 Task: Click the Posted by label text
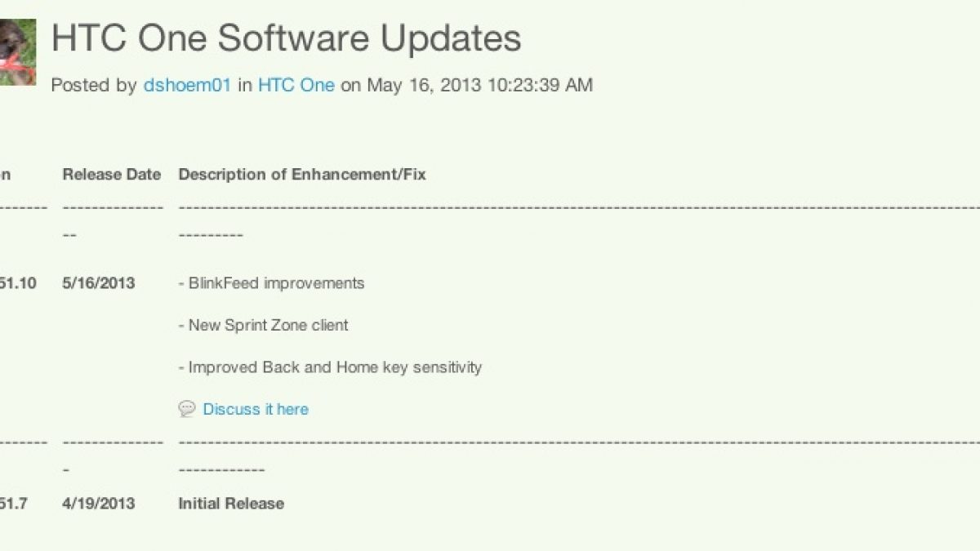click(x=94, y=85)
